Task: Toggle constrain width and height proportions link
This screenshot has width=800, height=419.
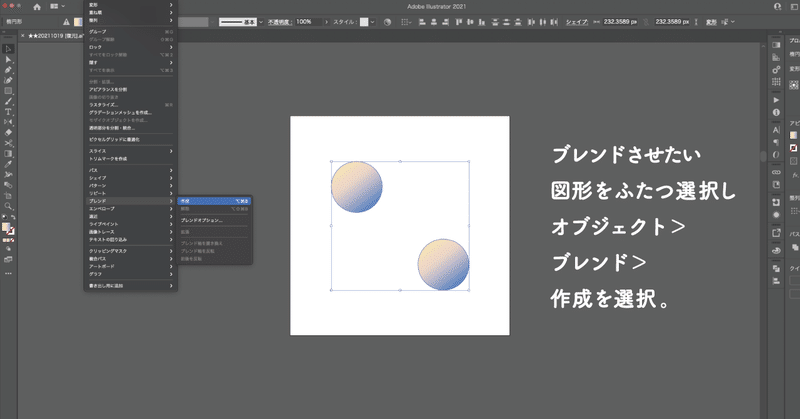Action: click(x=646, y=22)
